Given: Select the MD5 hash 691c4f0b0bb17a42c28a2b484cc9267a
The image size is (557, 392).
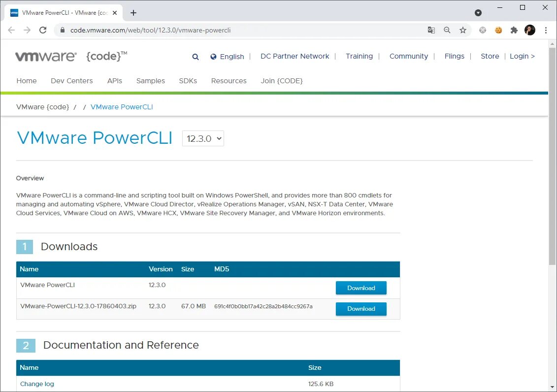Looking at the screenshot, I should coord(263,306).
